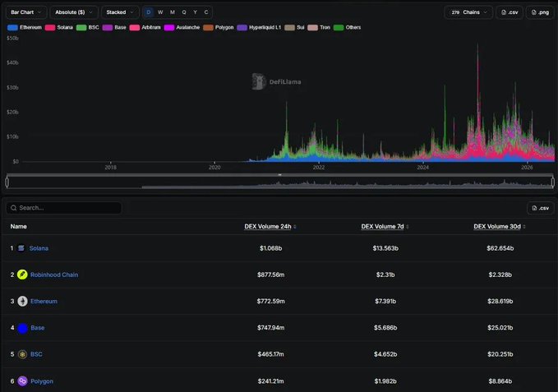
Task: Click the Robinhood Chain feather logo
Action: 22,274
